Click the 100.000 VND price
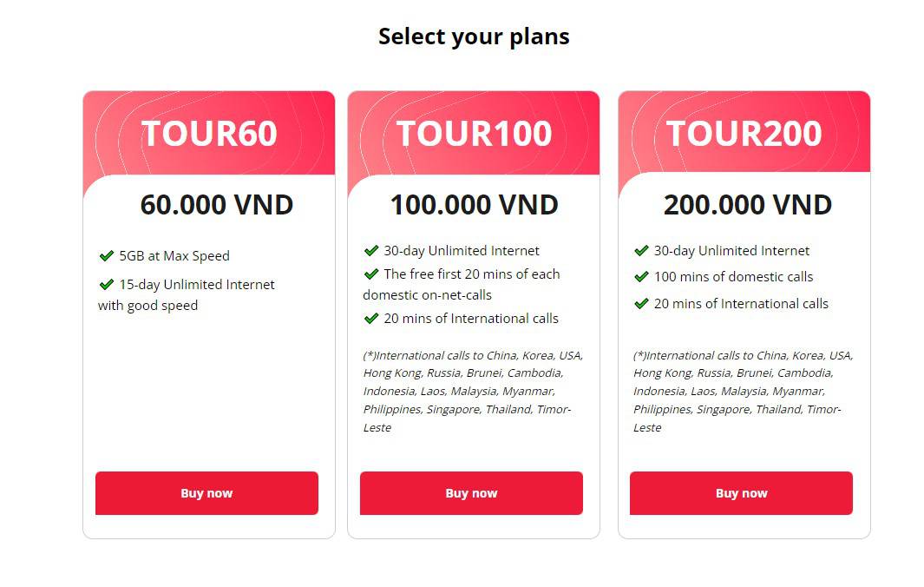This screenshot has width=924, height=587. (474, 205)
